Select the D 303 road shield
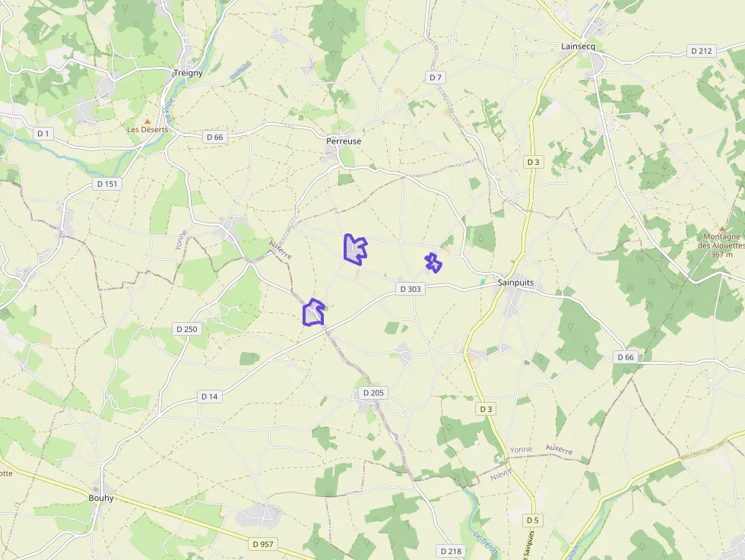This screenshot has width=745, height=560. pyautogui.click(x=411, y=289)
